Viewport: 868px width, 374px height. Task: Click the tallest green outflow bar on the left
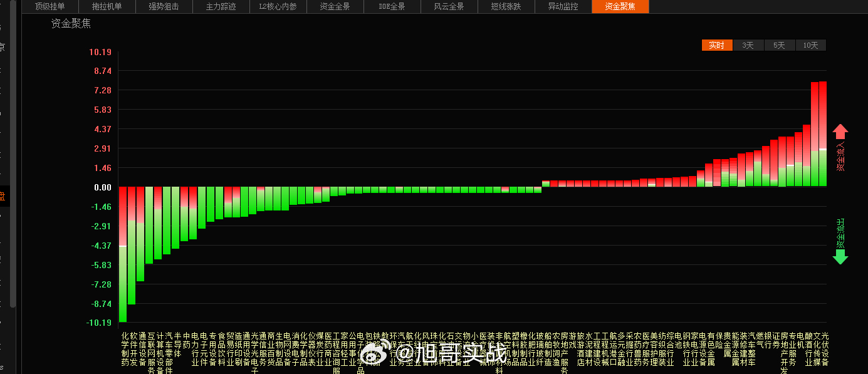(123, 263)
